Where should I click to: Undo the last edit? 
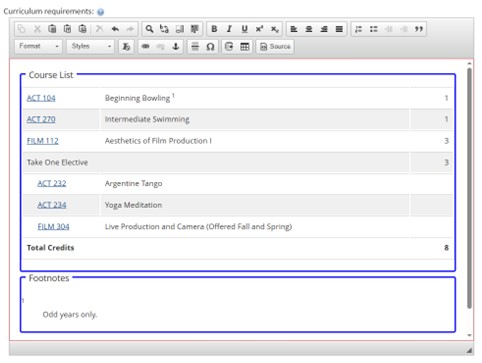click(x=115, y=29)
